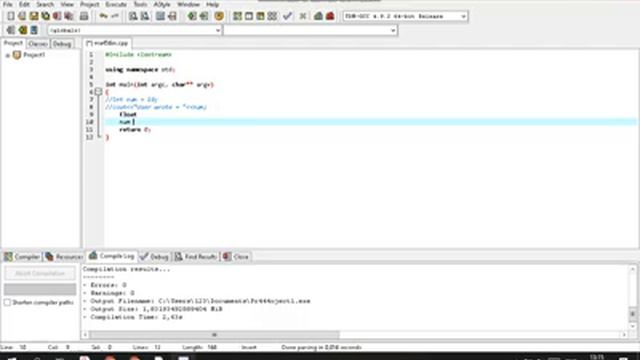Click the Undo arrow icon

(103, 16)
